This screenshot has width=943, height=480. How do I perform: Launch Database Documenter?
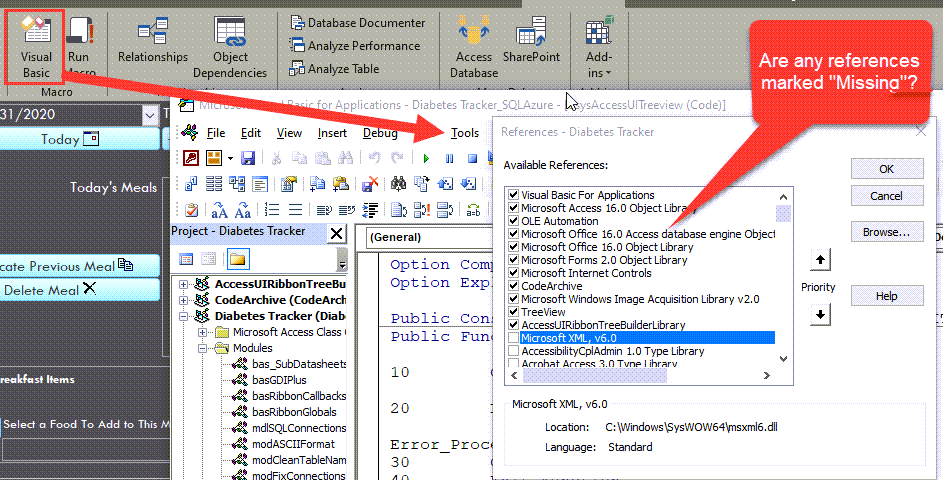click(x=358, y=23)
